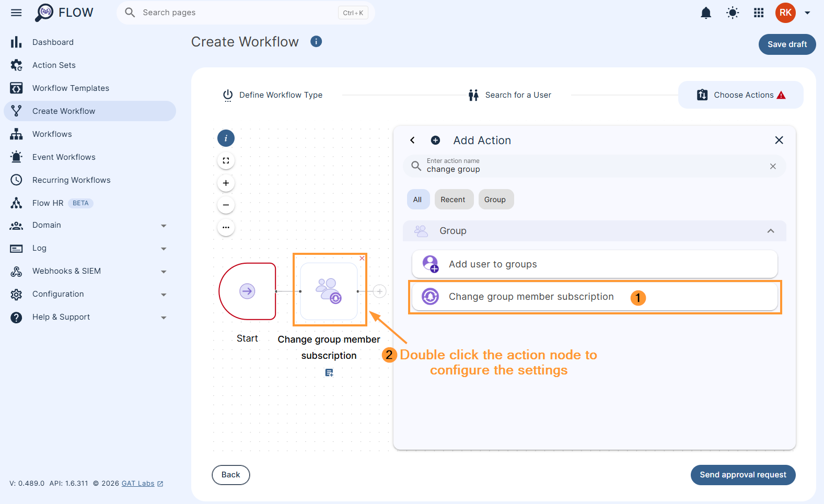
Task: Expand the Webhooks & SIEM section
Action: (x=90, y=271)
